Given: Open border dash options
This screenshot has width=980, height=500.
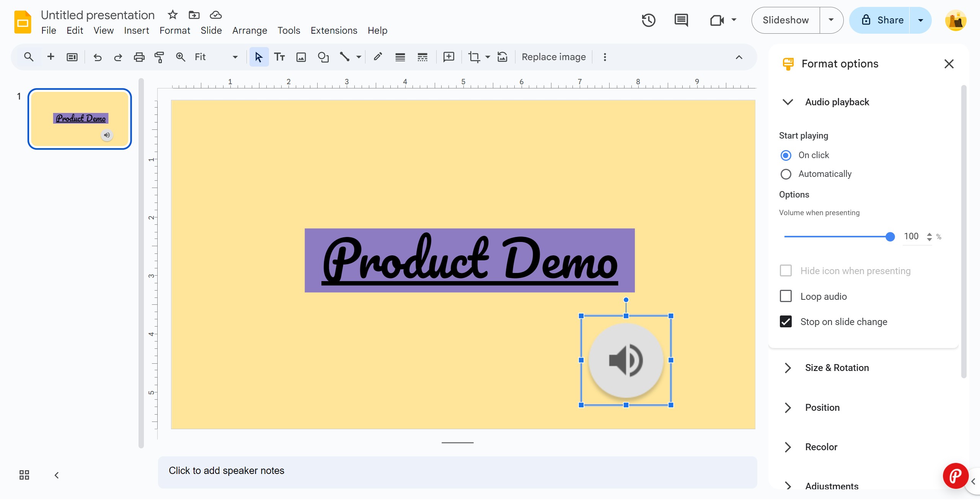Looking at the screenshot, I should (422, 57).
